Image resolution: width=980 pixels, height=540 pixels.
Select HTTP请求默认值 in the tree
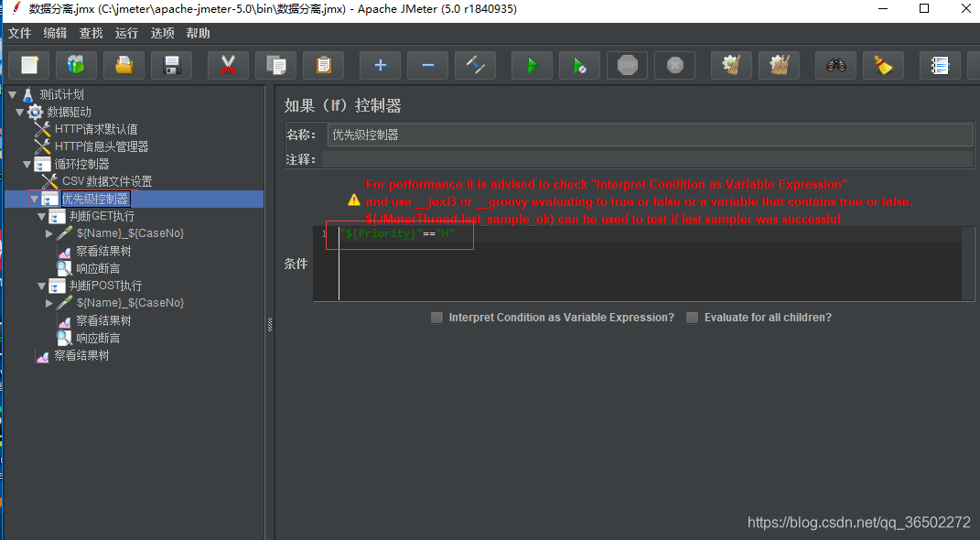coord(96,129)
